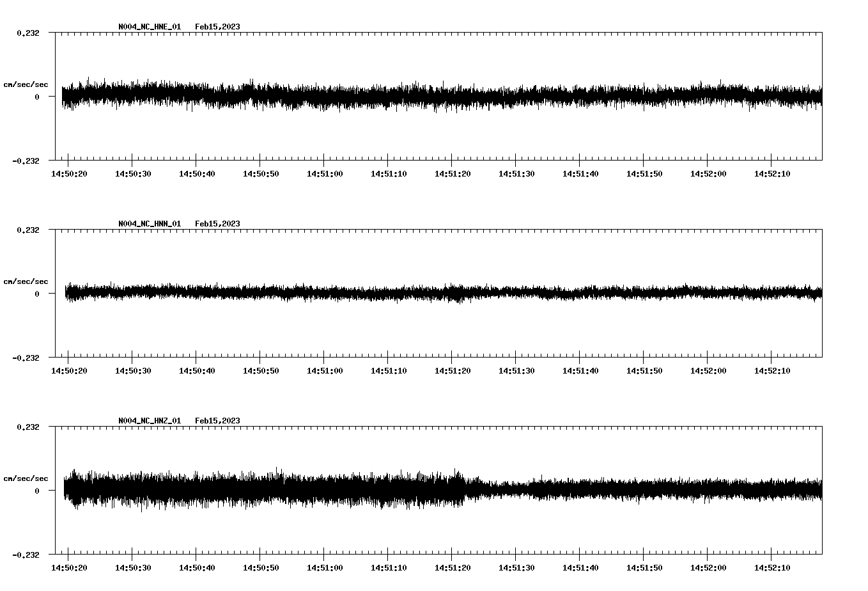Click the 0.232 upper limit on HNN axis
The image size is (868, 591).
tap(27, 230)
